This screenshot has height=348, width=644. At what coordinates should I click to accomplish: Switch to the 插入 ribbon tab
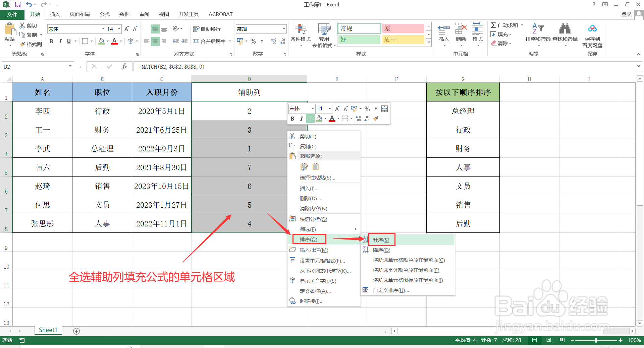[55, 14]
